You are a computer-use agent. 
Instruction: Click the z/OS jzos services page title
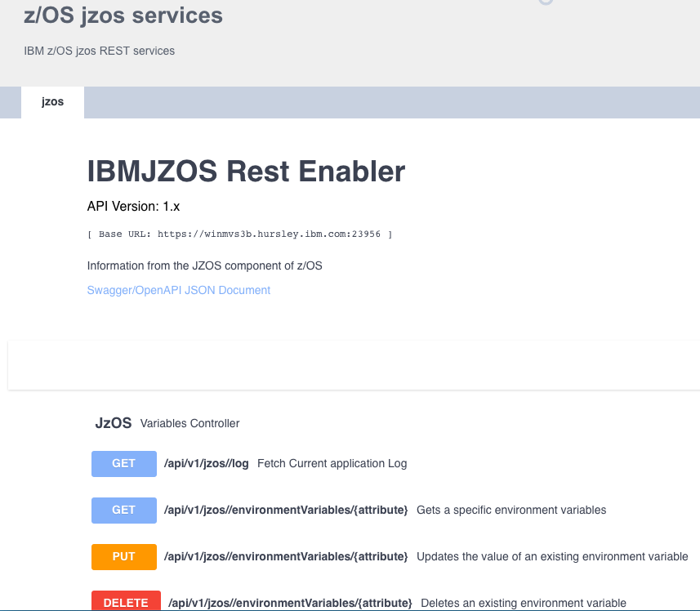pyautogui.click(x=123, y=16)
